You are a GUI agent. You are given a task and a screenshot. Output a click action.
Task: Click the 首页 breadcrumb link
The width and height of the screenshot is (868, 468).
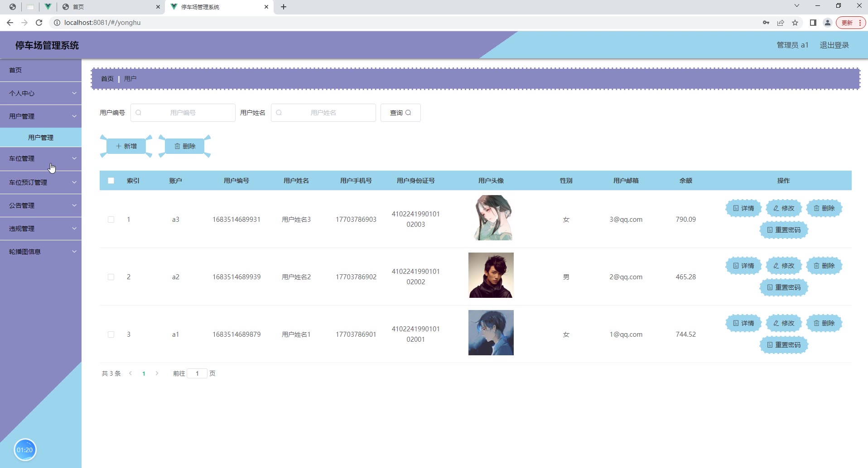tap(107, 79)
